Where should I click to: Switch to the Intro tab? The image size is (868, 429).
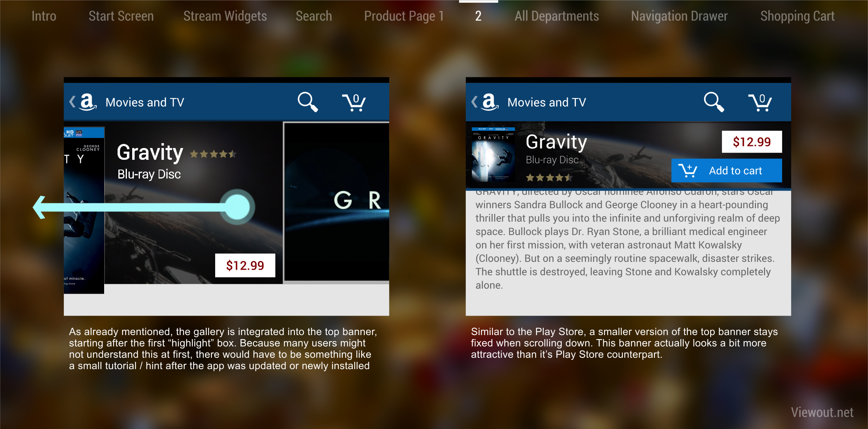(44, 16)
